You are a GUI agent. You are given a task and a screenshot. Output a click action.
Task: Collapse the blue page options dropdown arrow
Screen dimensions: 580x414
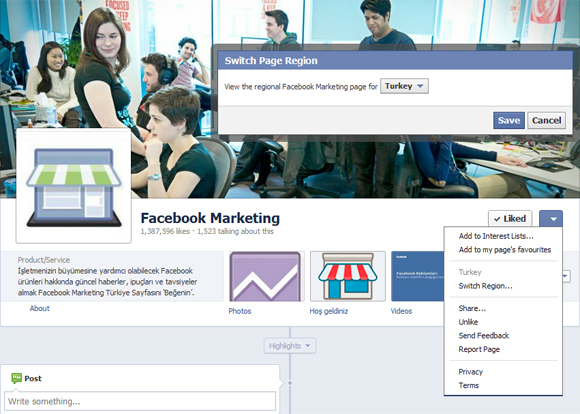click(551, 219)
